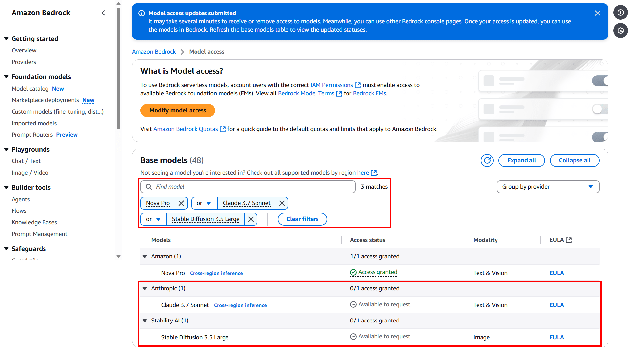Open Agents under Builder tools
This screenshot has height=364, width=633.
pyautogui.click(x=20, y=199)
